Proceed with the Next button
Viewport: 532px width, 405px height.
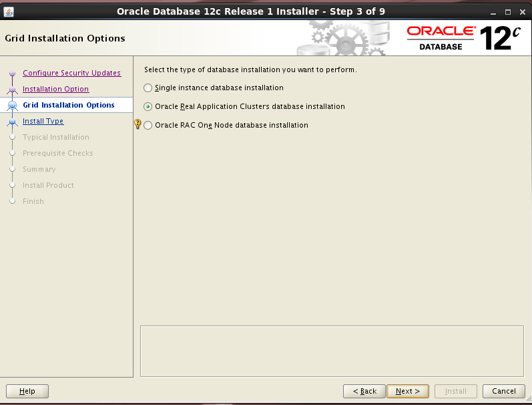(x=408, y=391)
